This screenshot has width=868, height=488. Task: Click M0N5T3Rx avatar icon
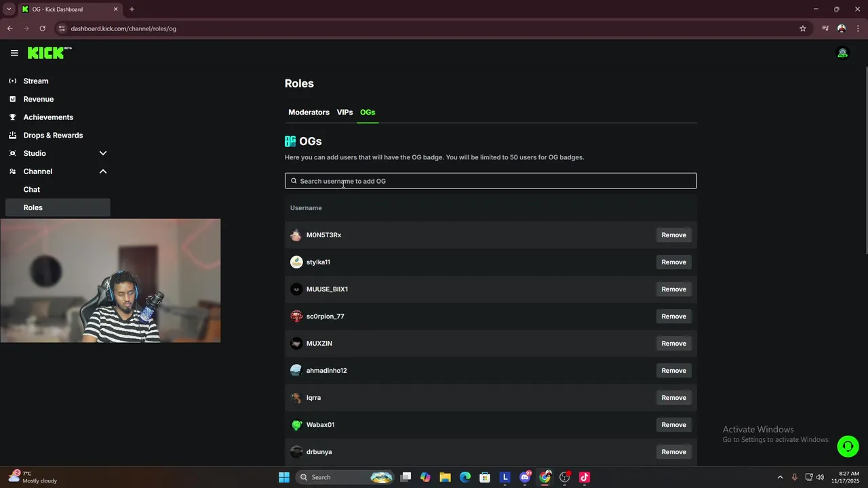(296, 235)
